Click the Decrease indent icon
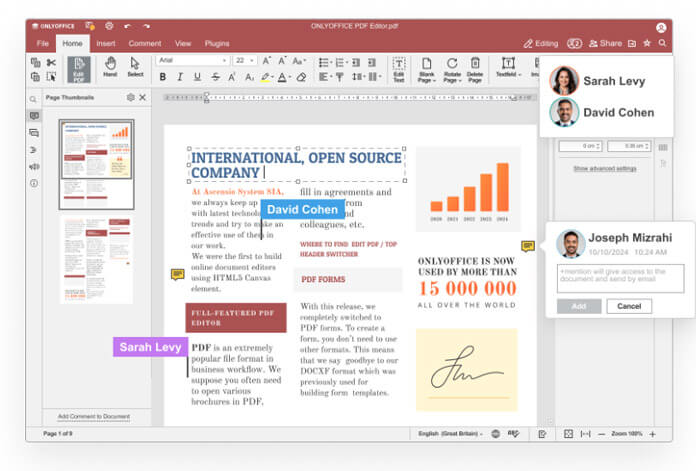 click(356, 63)
